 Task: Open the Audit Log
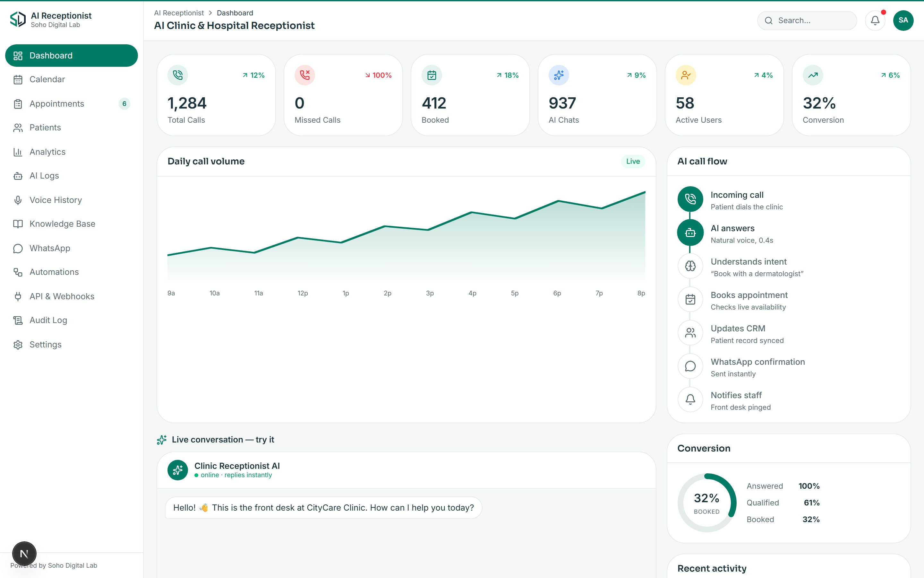pos(72,320)
